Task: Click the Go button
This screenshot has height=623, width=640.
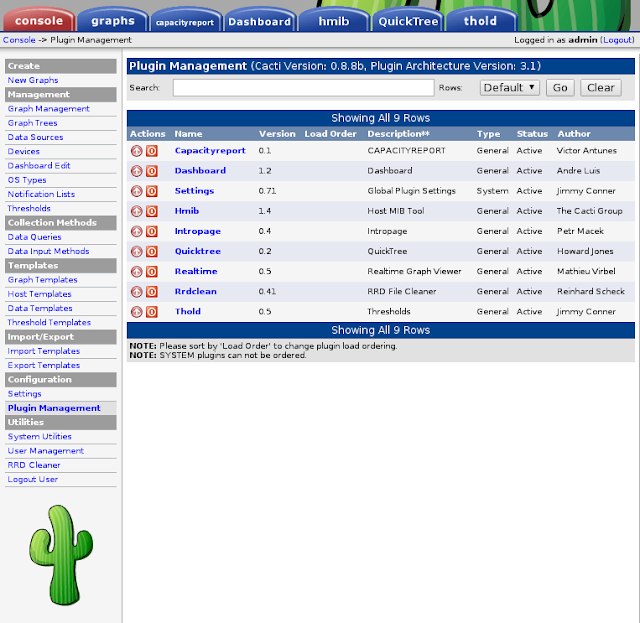Action: [x=560, y=88]
